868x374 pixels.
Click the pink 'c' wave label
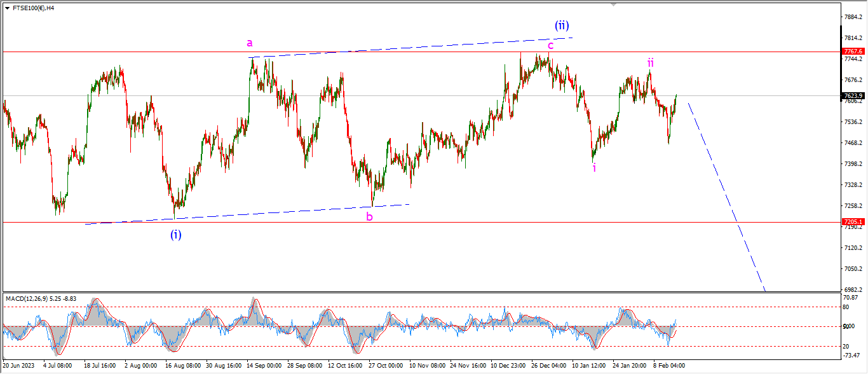coord(550,45)
